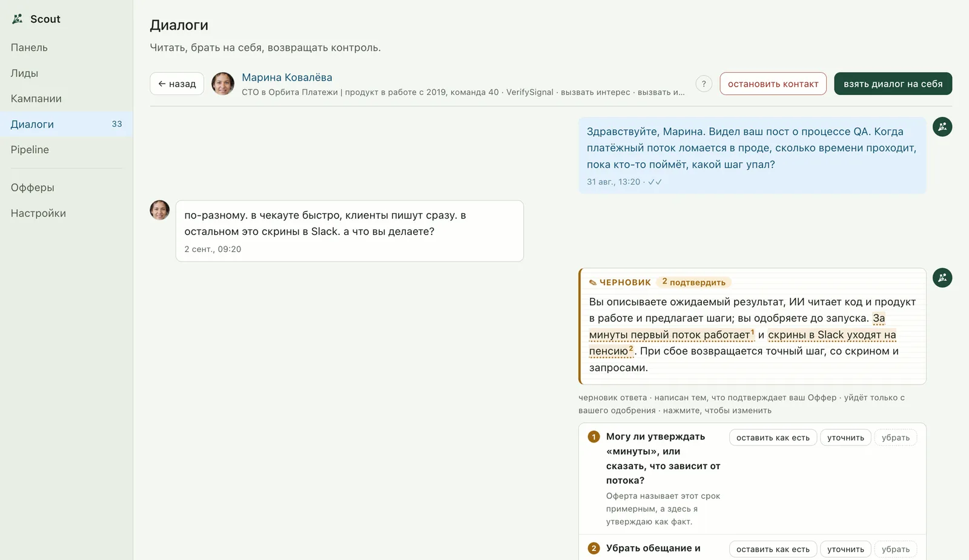Click the outgoing greeting message bubble
The height and width of the screenshot is (560, 969).
pyautogui.click(x=752, y=156)
